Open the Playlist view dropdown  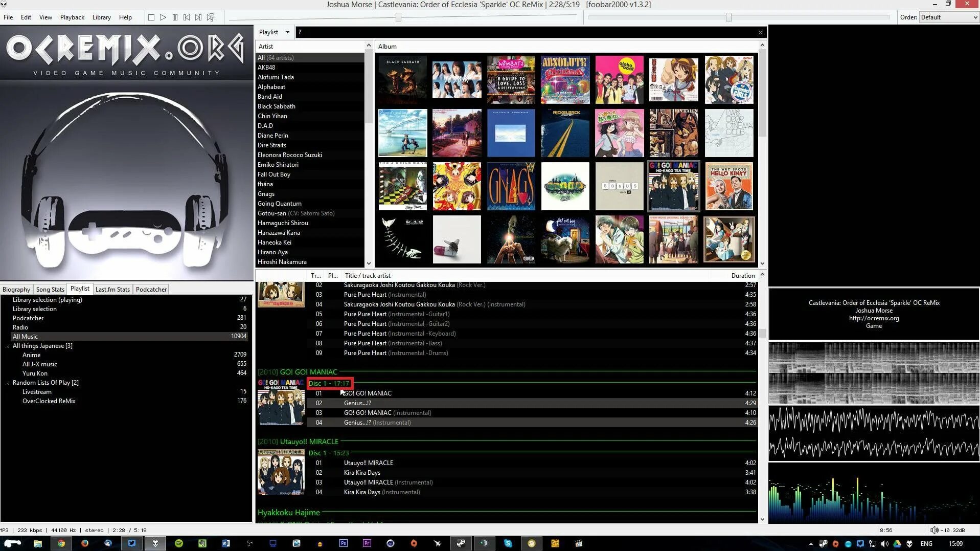pos(275,32)
